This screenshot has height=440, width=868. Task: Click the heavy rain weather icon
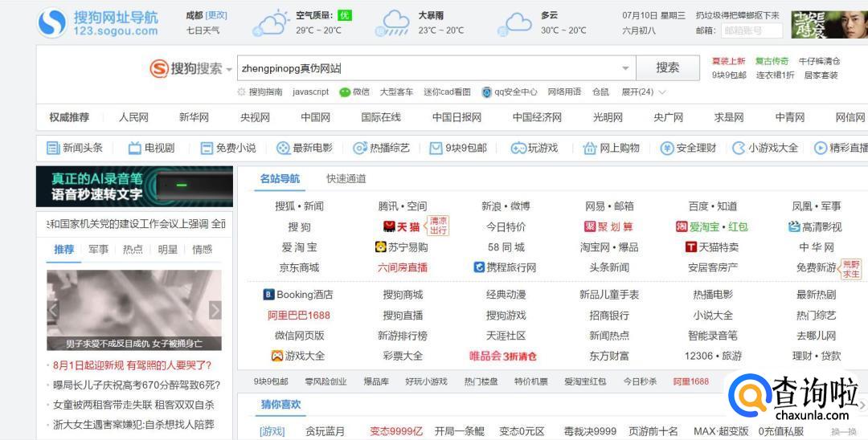pyautogui.click(x=392, y=23)
